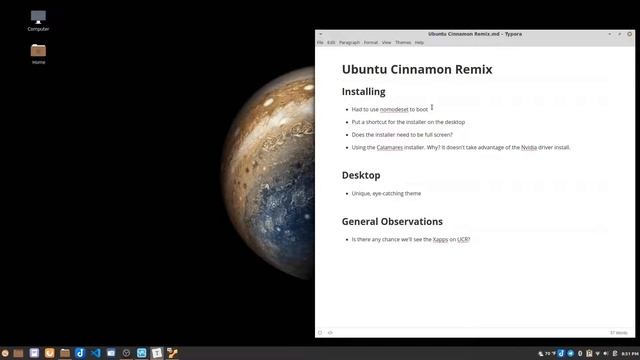Open the sound volume applet
The width and height of the screenshot is (640, 360).
[x=606, y=354]
